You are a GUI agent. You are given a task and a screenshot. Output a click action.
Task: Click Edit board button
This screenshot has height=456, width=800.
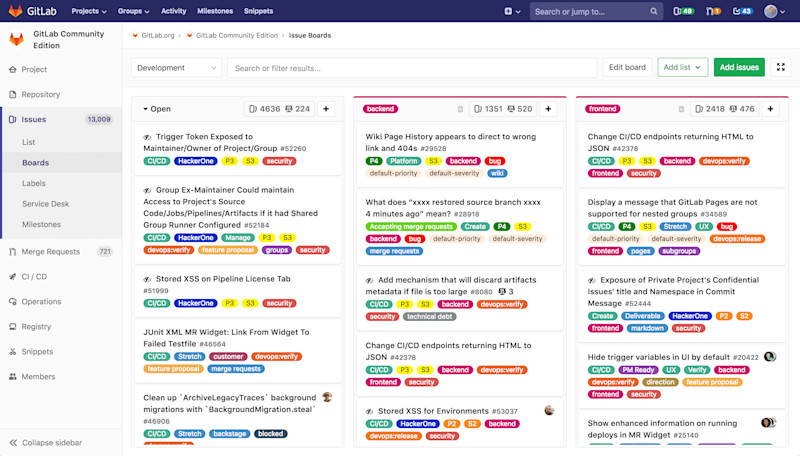[x=627, y=67]
